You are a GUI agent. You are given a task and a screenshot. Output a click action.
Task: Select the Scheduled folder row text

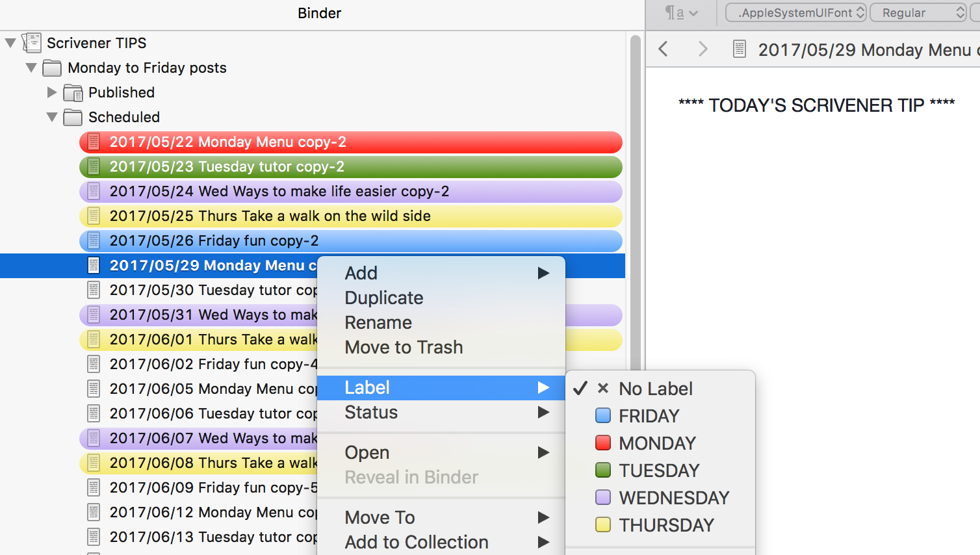click(x=124, y=117)
